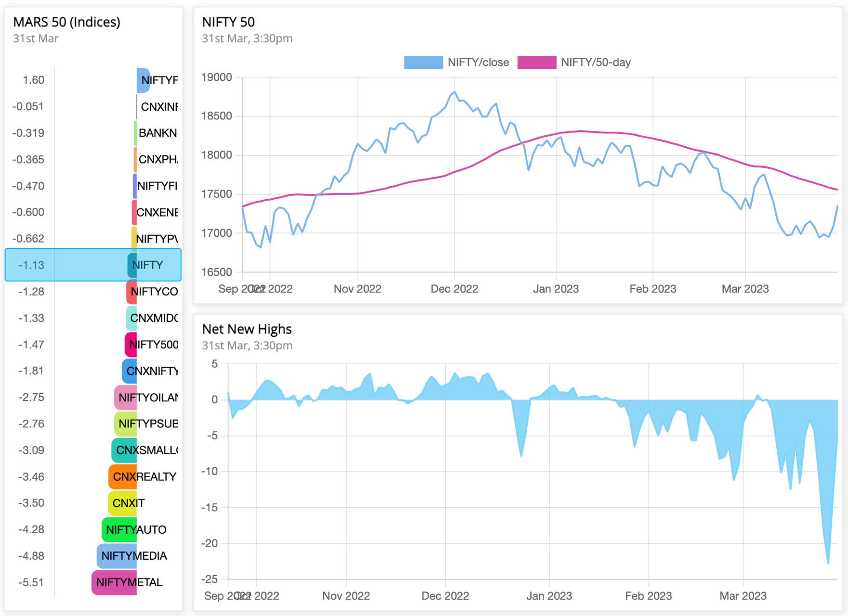848x616 pixels.
Task: Click the CNXSMALLCAP teal bar
Action: [124, 450]
